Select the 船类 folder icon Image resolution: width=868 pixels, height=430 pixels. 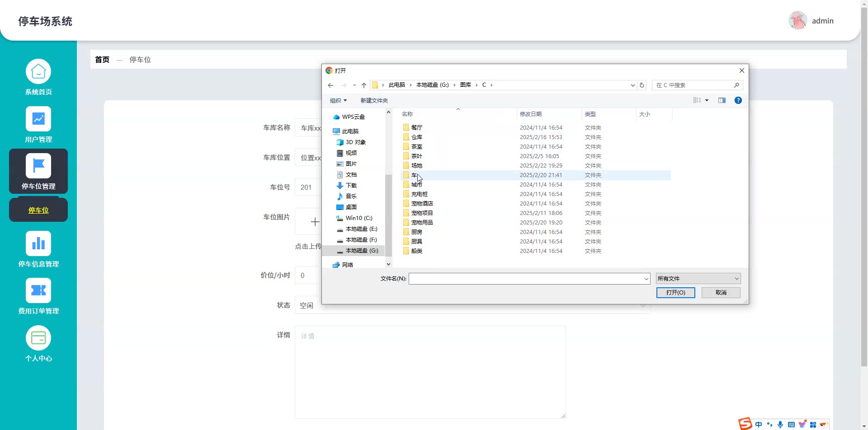click(x=406, y=251)
